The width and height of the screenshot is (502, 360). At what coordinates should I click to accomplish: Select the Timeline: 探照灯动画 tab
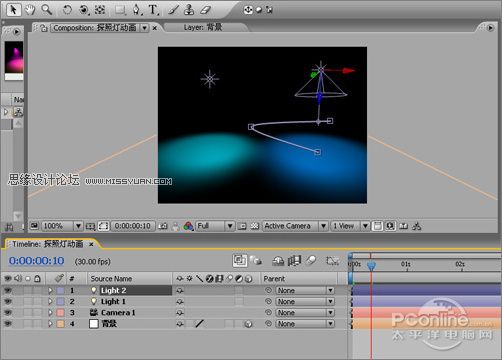click(x=48, y=244)
